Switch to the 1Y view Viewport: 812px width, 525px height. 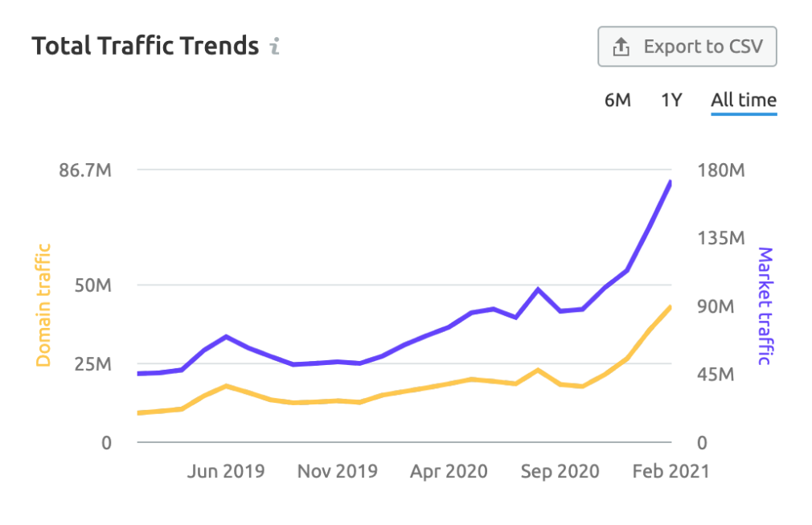[x=671, y=100]
